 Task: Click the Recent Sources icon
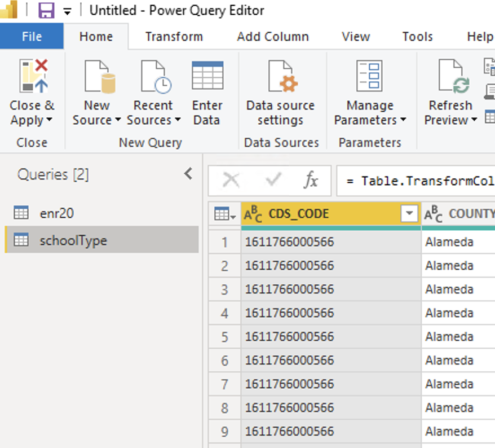pyautogui.click(x=156, y=77)
